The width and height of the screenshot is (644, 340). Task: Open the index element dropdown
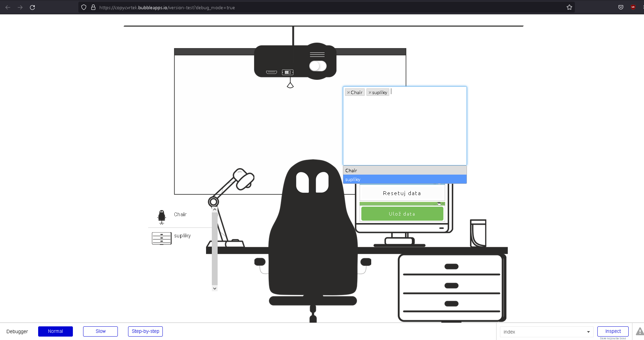click(x=546, y=332)
